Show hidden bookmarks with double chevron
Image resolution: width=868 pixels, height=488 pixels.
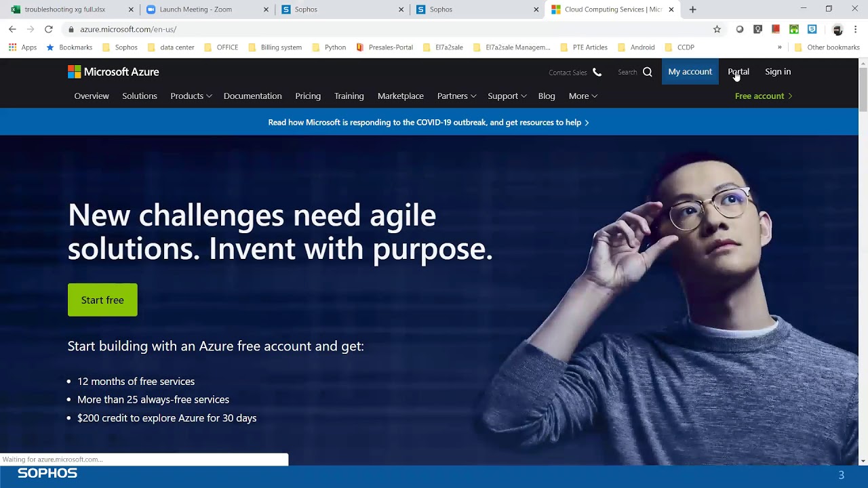[779, 47]
